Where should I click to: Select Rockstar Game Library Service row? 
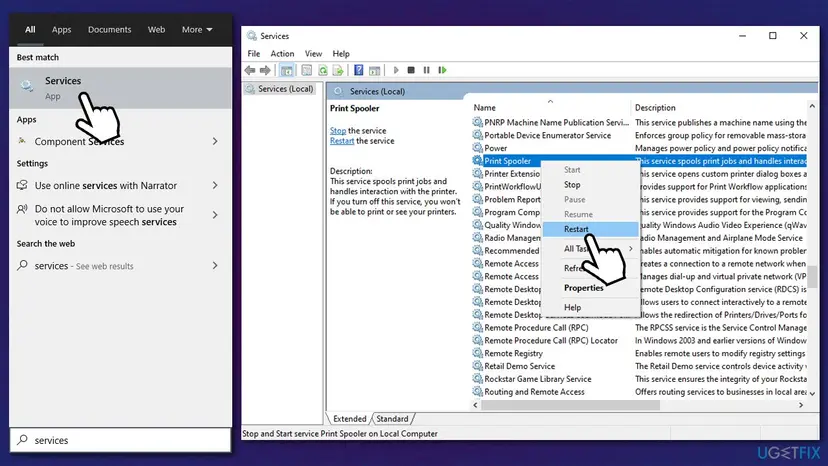639,379
